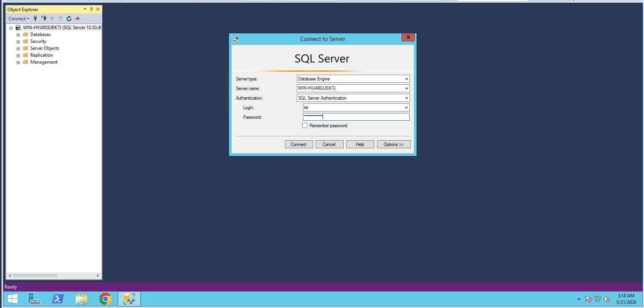Click the Action Center flag tray icon
Image resolution: width=644 pixels, height=308 pixels.
tap(588, 299)
